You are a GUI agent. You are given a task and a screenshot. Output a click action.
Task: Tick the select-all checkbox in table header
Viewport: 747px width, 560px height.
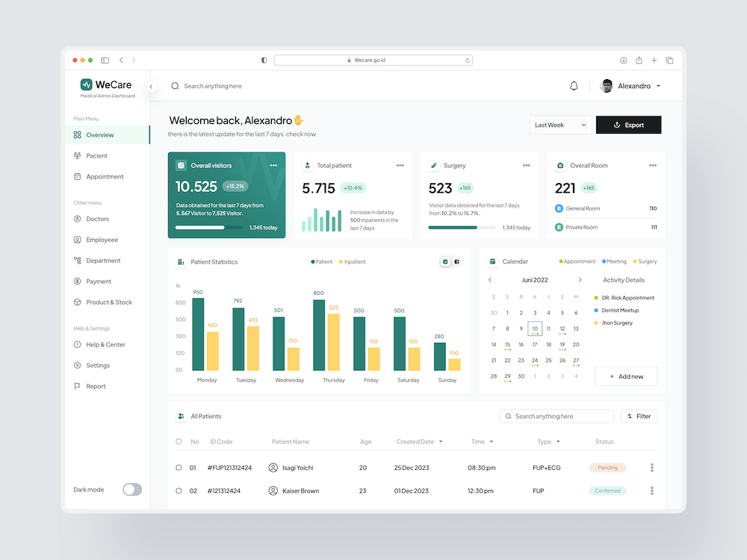179,442
